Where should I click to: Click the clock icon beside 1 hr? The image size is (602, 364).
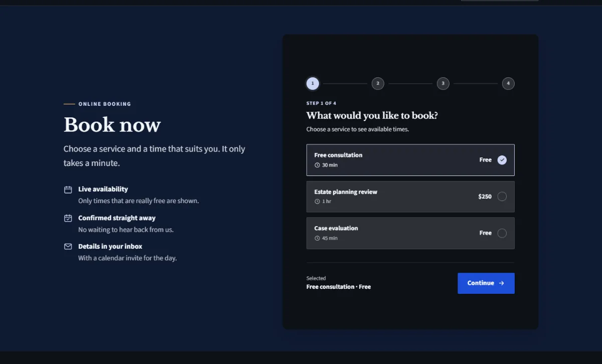pyautogui.click(x=317, y=202)
